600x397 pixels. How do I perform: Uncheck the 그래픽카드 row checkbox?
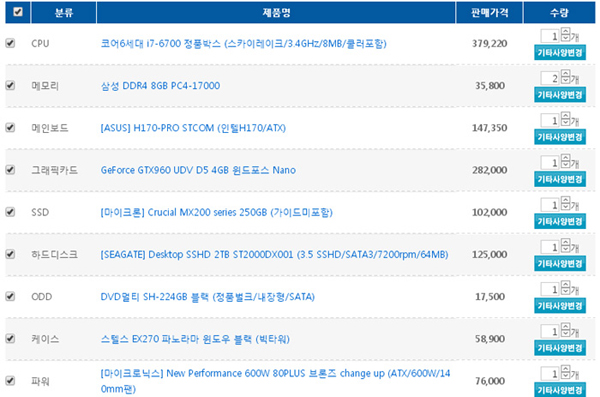tap(10, 169)
